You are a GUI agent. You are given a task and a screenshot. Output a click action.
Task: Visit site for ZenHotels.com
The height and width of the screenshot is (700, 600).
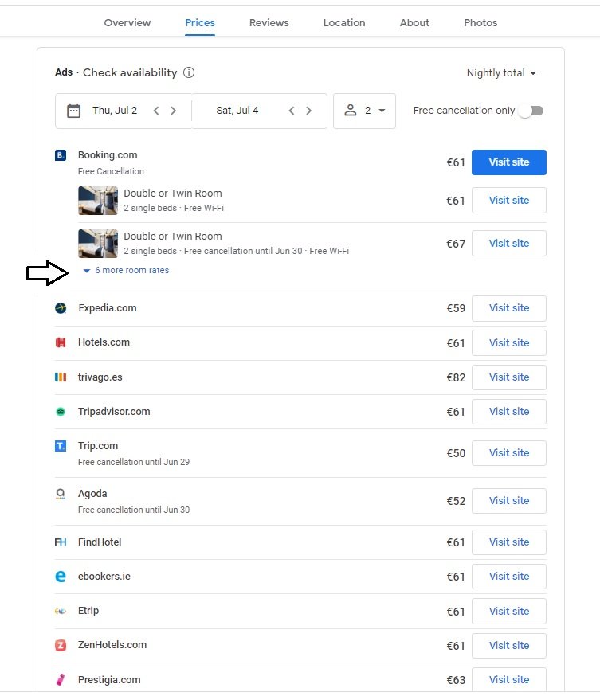(x=509, y=646)
